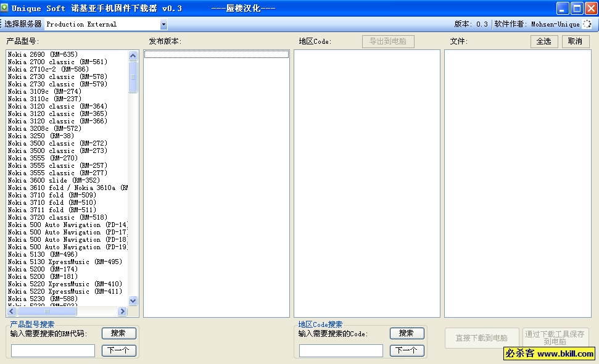Click the toolbar grip handle at left

click(x=1, y=24)
